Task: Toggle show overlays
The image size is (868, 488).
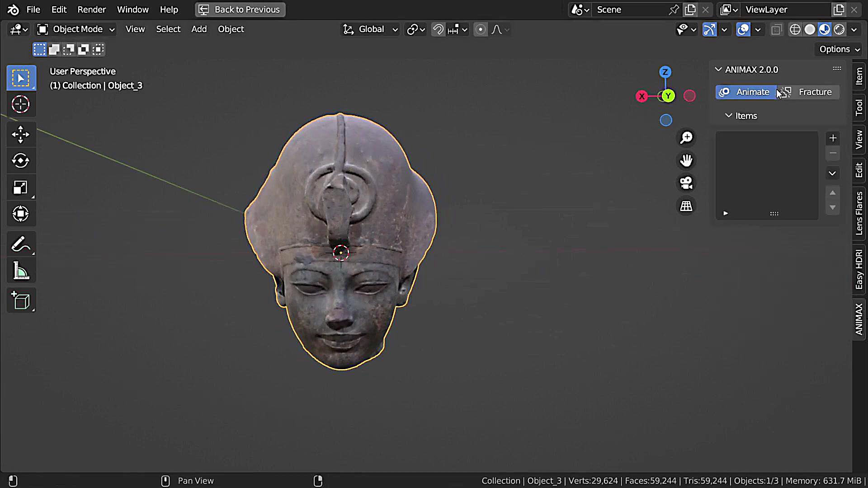Action: pos(743,29)
